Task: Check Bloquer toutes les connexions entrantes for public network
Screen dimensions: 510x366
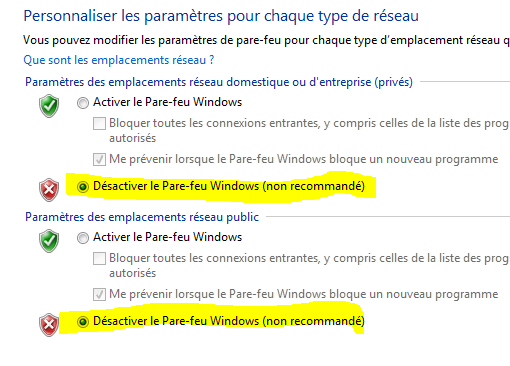Action: coord(99,258)
